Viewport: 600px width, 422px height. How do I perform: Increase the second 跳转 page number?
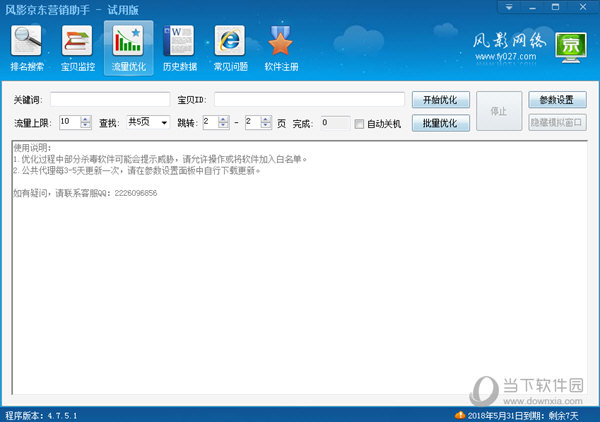pos(266,119)
